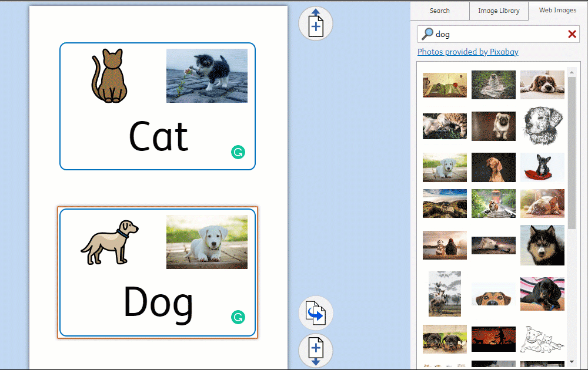588x370 pixels.
Task: Click the magnifying glass search icon
Action: point(427,34)
